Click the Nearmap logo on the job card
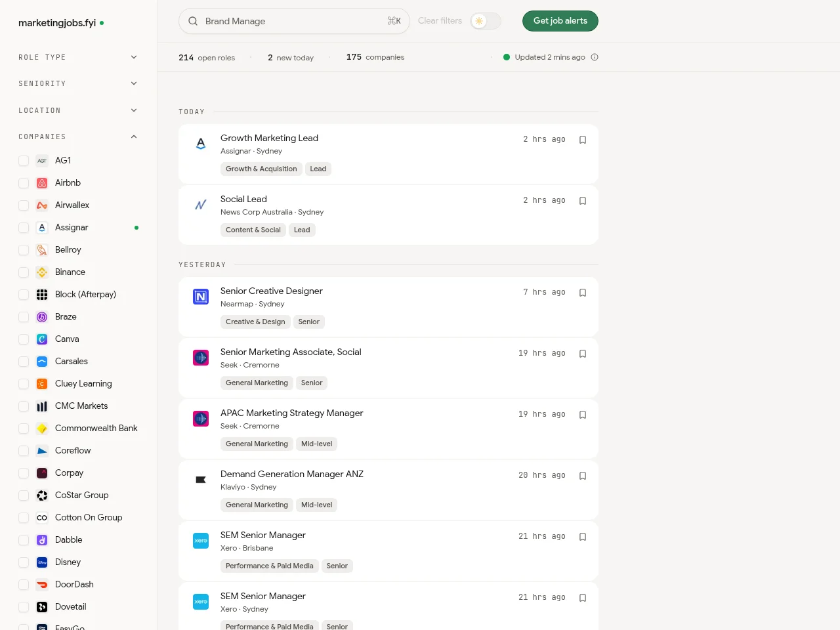 201,297
